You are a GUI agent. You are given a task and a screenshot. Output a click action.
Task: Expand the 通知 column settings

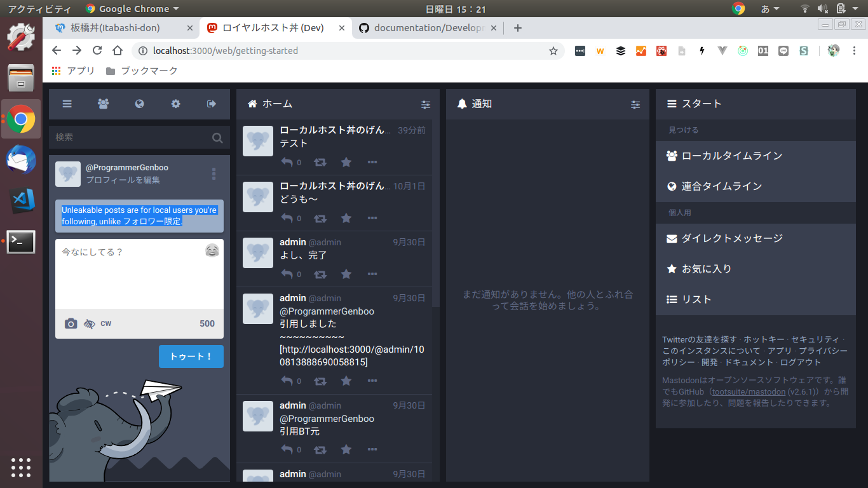coord(635,104)
